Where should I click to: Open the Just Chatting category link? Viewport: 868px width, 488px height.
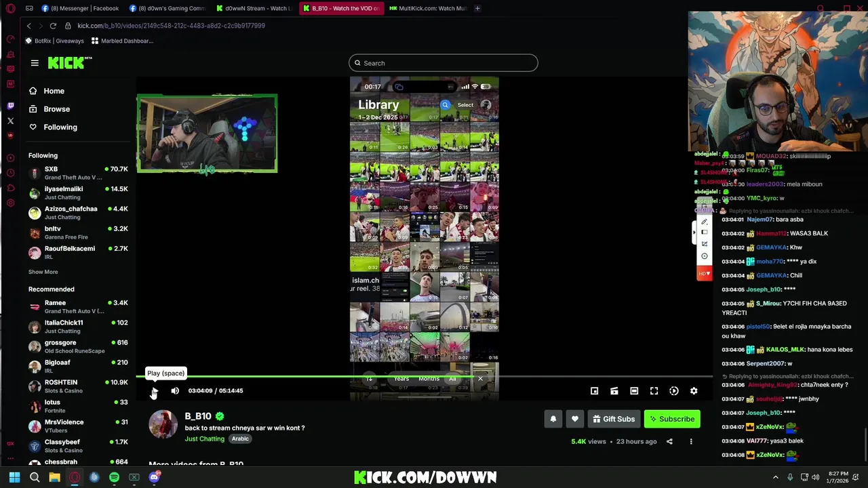205,439
